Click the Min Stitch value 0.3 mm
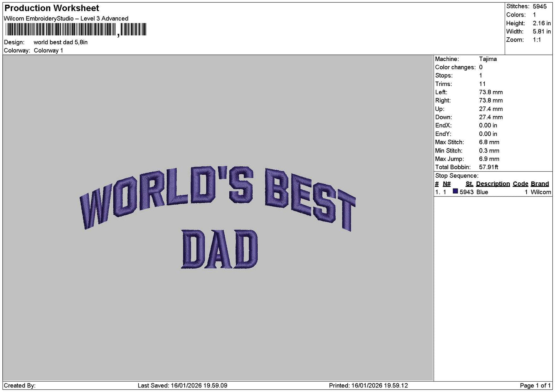The height and width of the screenshot is (392, 555). pyautogui.click(x=489, y=151)
